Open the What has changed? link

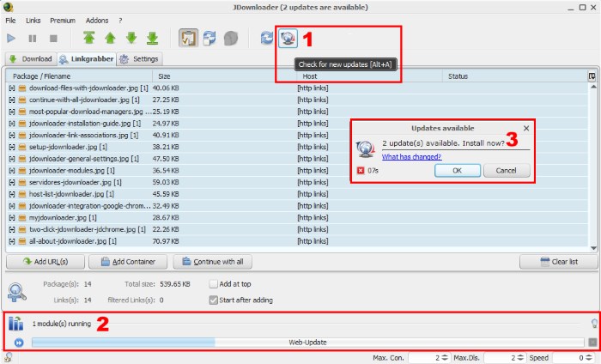[411, 157]
